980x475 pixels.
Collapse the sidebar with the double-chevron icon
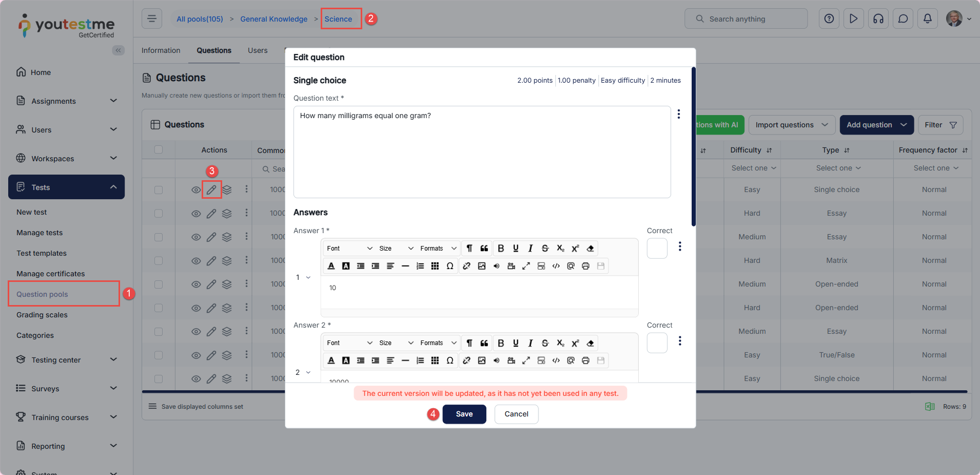[119, 50]
